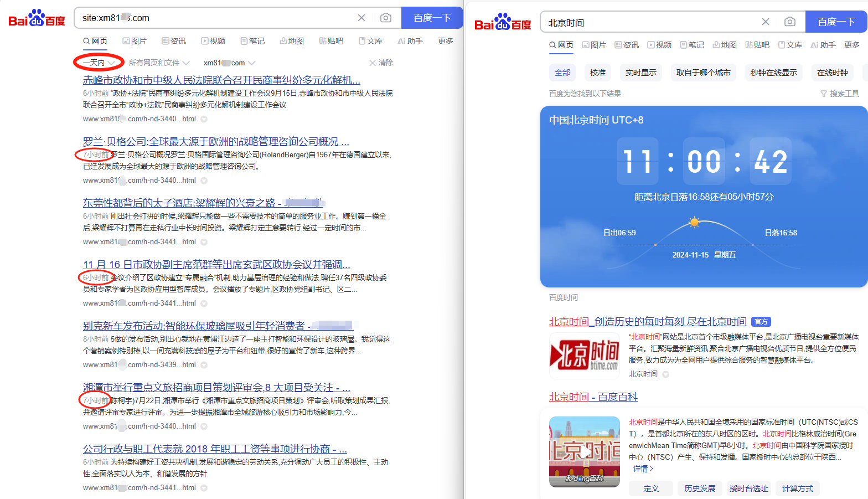The image size is (868, 499).
Task: Open AI 助手 tab in left window
Action: tap(410, 41)
